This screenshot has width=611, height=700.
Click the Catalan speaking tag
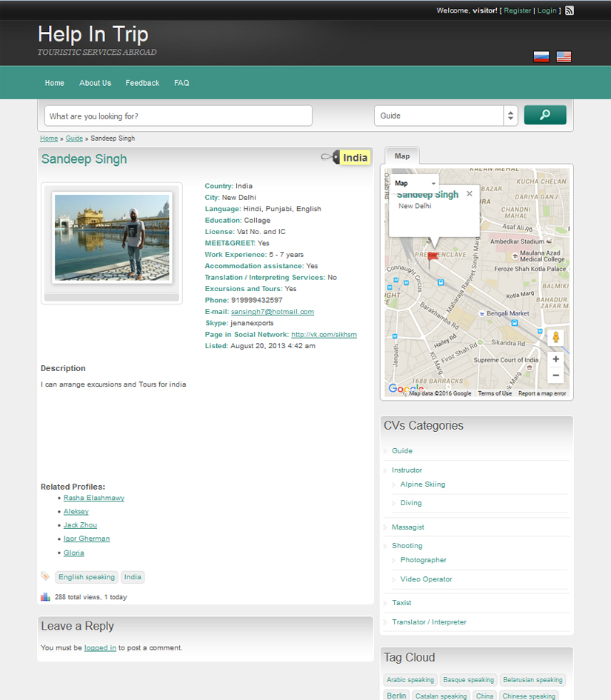pyautogui.click(x=441, y=696)
